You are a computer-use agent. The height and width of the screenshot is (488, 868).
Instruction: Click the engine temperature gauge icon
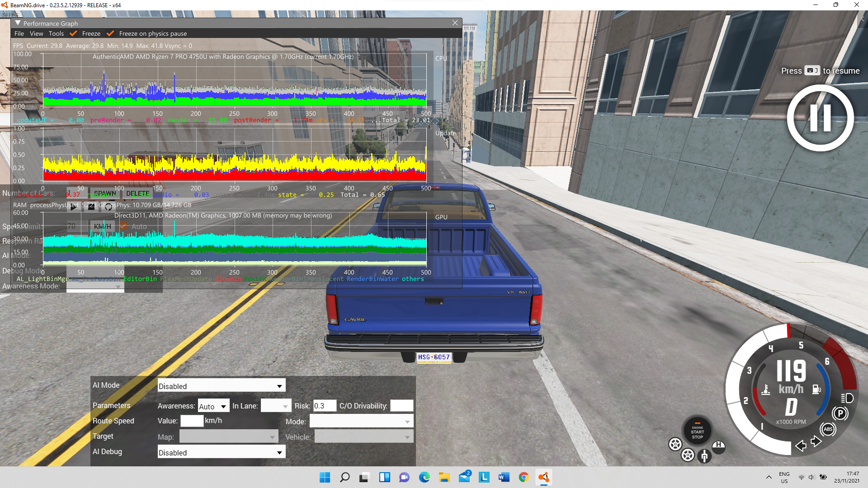coord(765,389)
